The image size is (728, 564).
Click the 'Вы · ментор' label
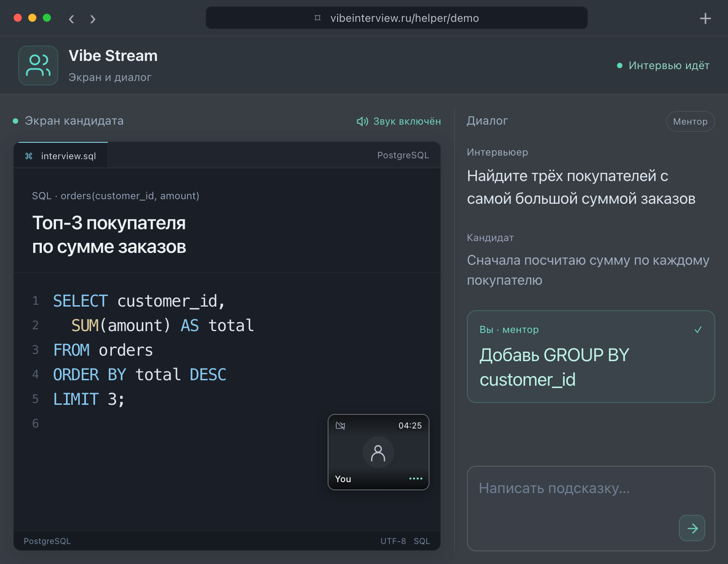[509, 329]
